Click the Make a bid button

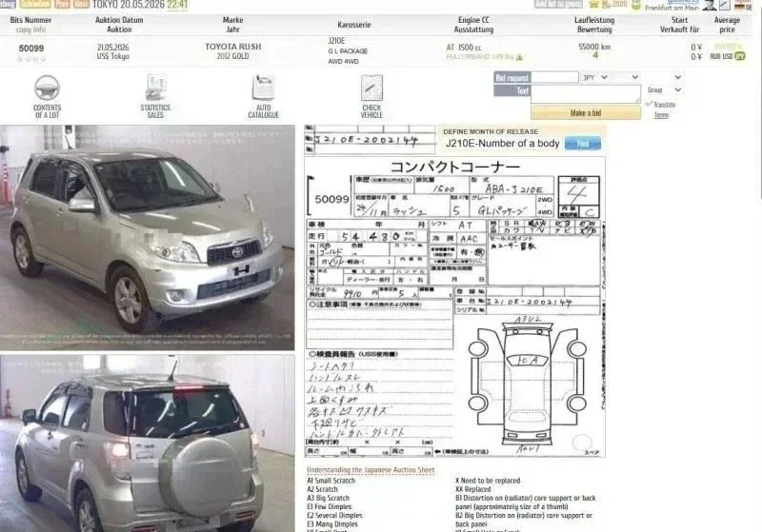[586, 112]
